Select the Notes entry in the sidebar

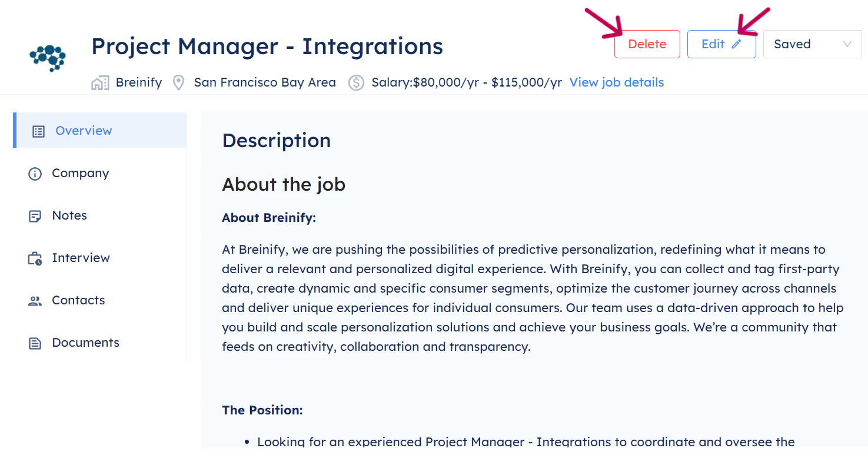tap(69, 215)
